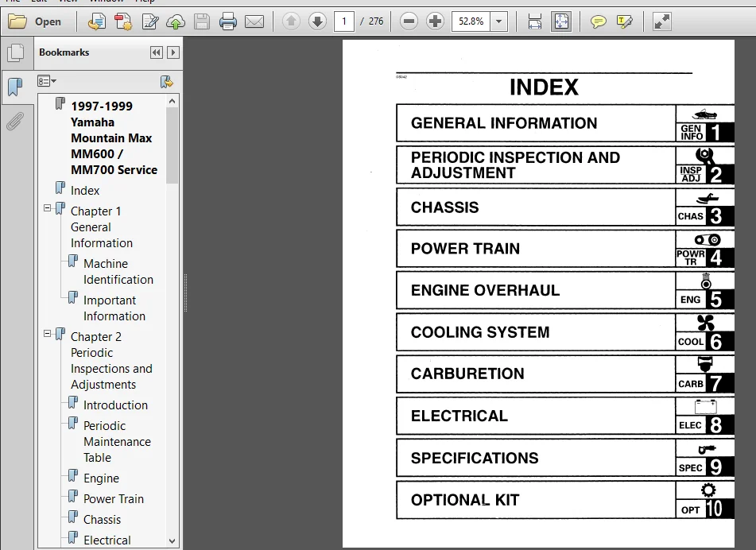The height and width of the screenshot is (550, 756).
Task: Open the Engine bookmark
Action: (x=101, y=478)
